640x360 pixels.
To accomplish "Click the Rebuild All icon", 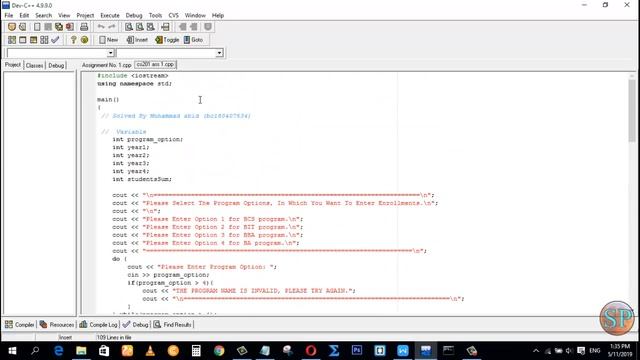I will pos(44,40).
